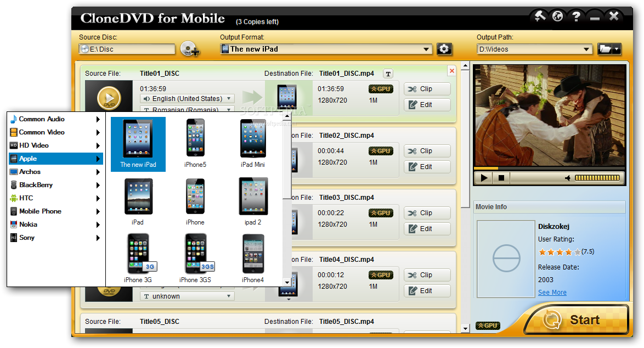Stop the preview video
This screenshot has height=348, width=644.
click(x=501, y=178)
